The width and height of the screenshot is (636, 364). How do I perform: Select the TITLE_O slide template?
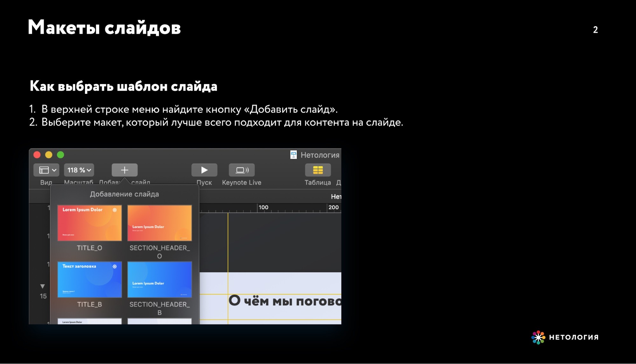[x=89, y=223]
